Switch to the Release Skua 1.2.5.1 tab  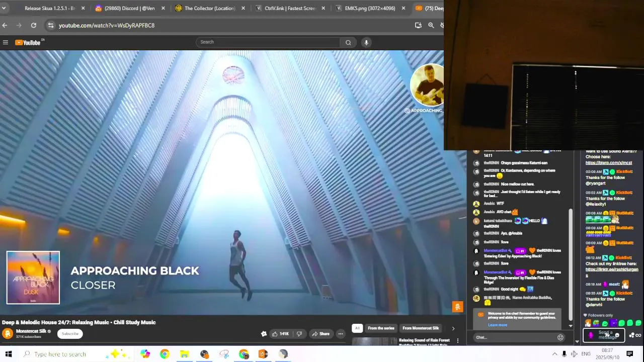click(x=49, y=8)
